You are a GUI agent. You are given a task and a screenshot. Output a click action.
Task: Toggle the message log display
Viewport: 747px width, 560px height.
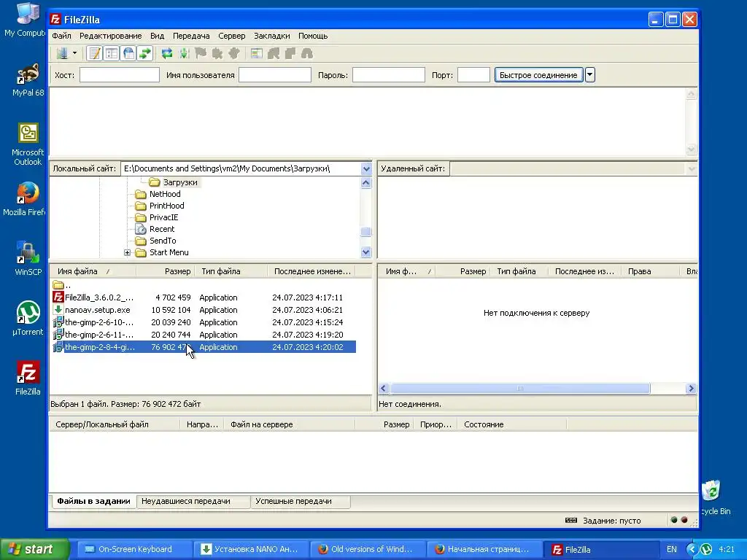95,53
